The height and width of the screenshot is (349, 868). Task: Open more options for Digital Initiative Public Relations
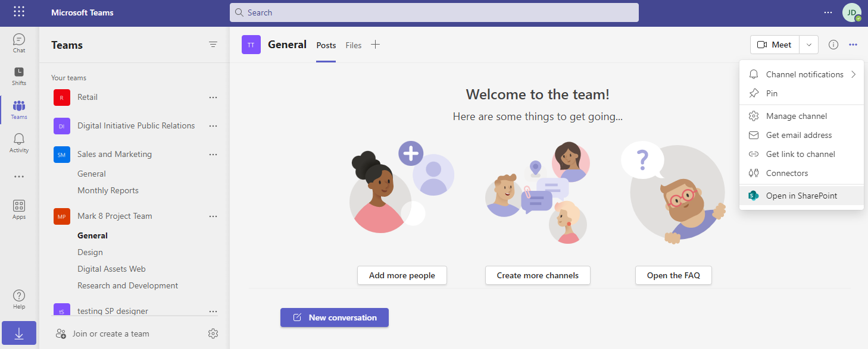click(x=213, y=125)
